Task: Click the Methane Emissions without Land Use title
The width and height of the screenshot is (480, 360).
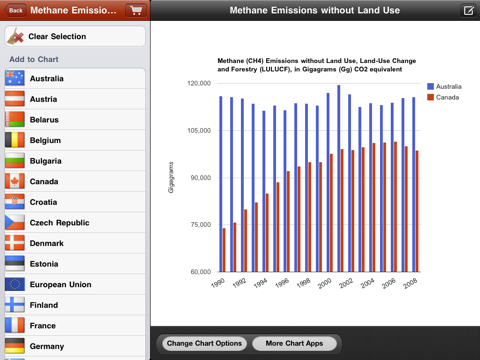Action: [x=315, y=10]
